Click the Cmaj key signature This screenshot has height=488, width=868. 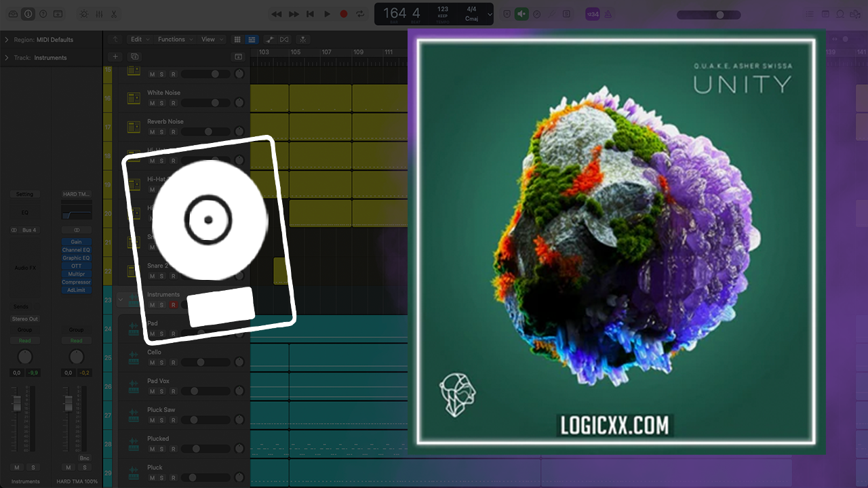[471, 19]
